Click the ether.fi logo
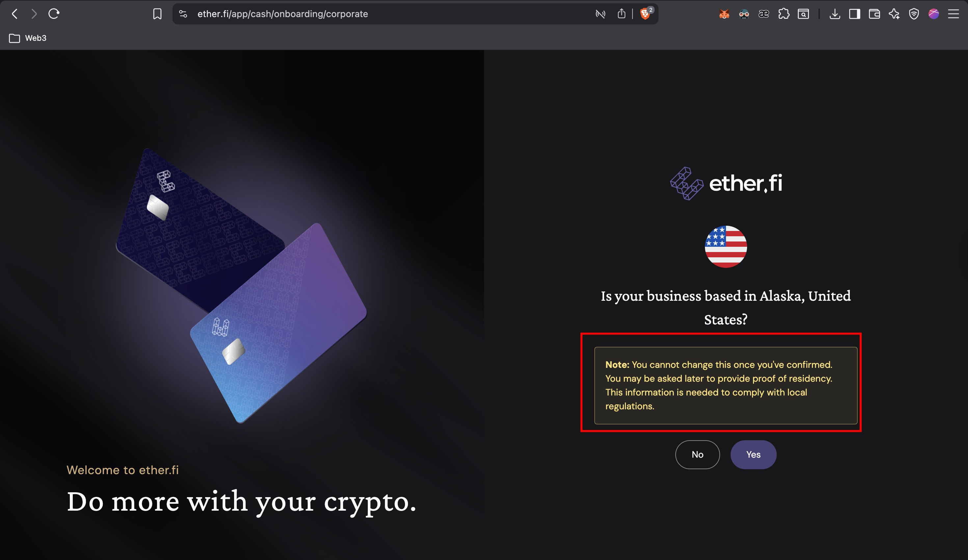 (726, 184)
